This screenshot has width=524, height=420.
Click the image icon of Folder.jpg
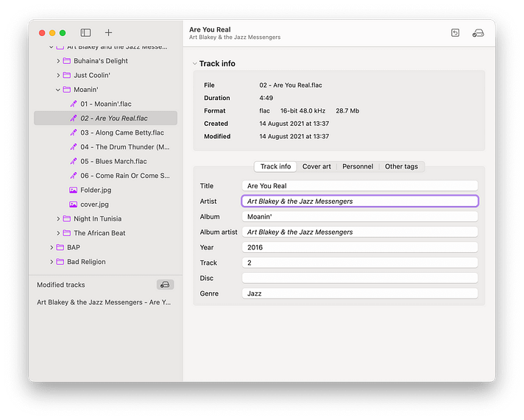pyautogui.click(x=73, y=190)
